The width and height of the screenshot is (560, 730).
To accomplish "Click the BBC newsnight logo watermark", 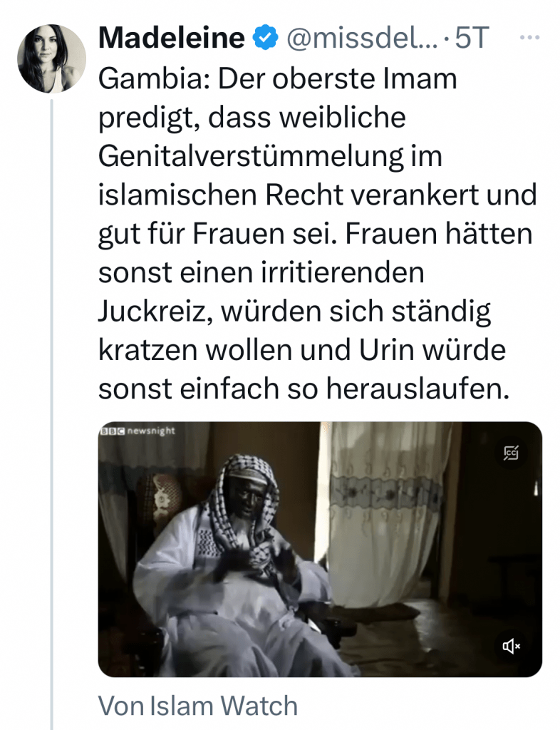I will [x=138, y=431].
